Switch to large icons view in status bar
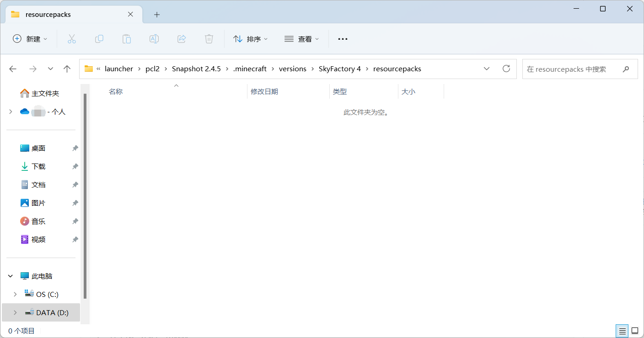 point(634,330)
